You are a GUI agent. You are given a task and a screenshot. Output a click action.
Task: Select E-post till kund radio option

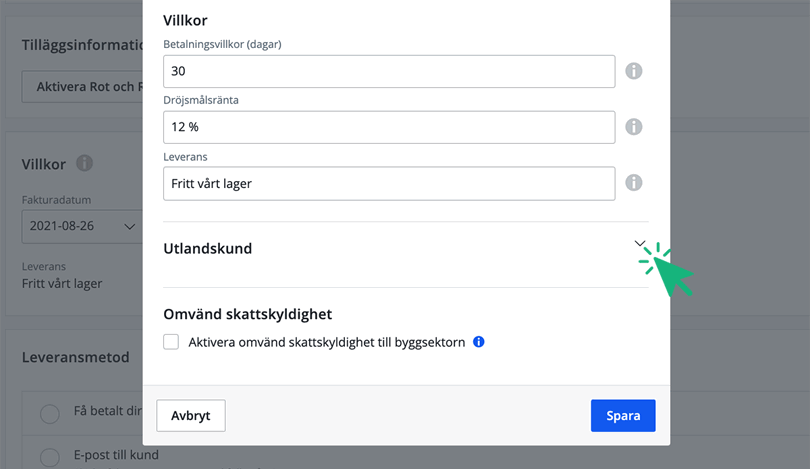(x=50, y=458)
